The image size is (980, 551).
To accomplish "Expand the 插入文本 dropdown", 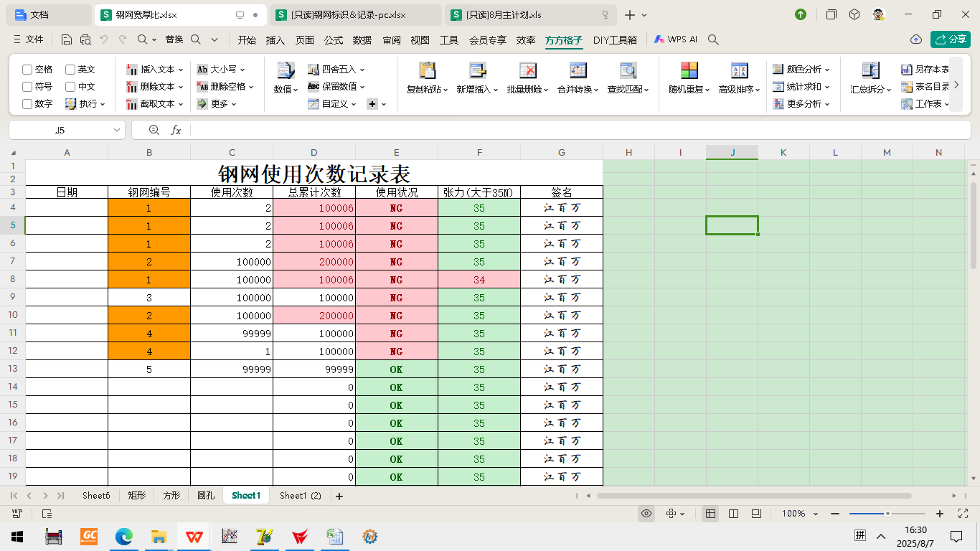I will click(180, 70).
